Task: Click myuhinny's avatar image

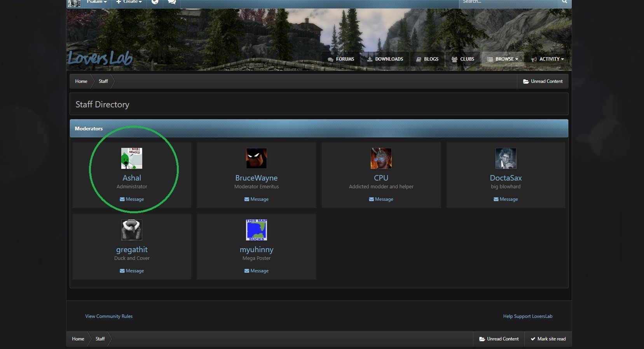Action: pos(257,230)
